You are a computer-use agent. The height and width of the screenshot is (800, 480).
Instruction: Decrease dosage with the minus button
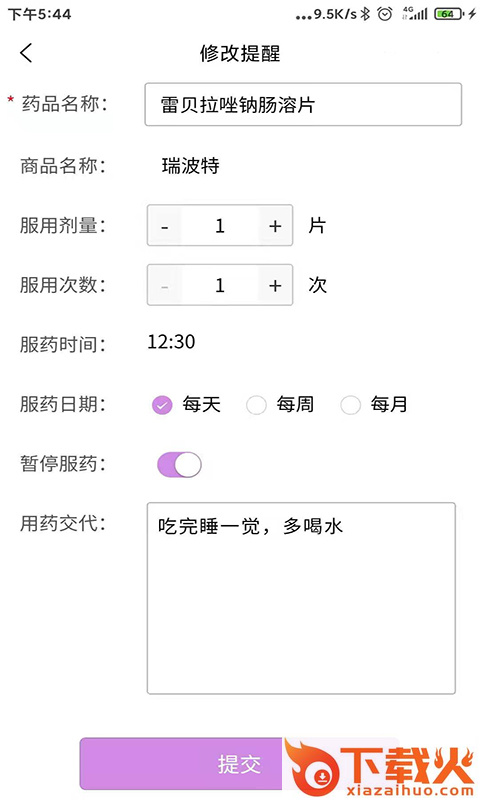(164, 226)
